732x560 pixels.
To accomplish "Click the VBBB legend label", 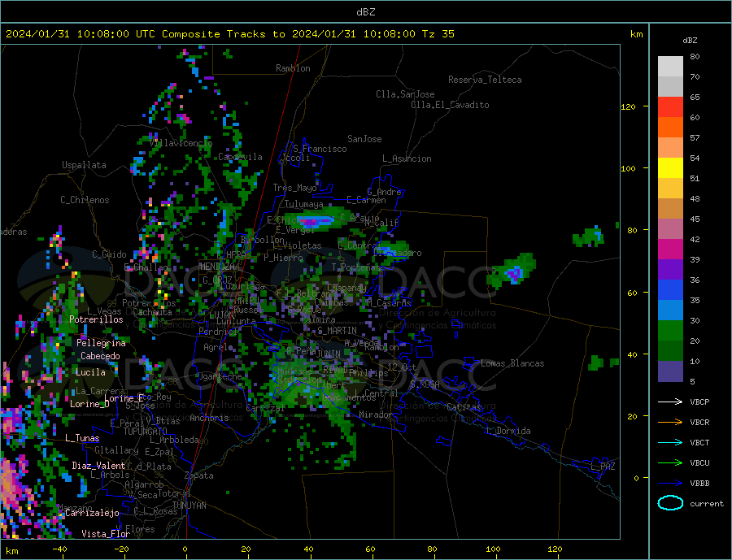I will (x=699, y=484).
